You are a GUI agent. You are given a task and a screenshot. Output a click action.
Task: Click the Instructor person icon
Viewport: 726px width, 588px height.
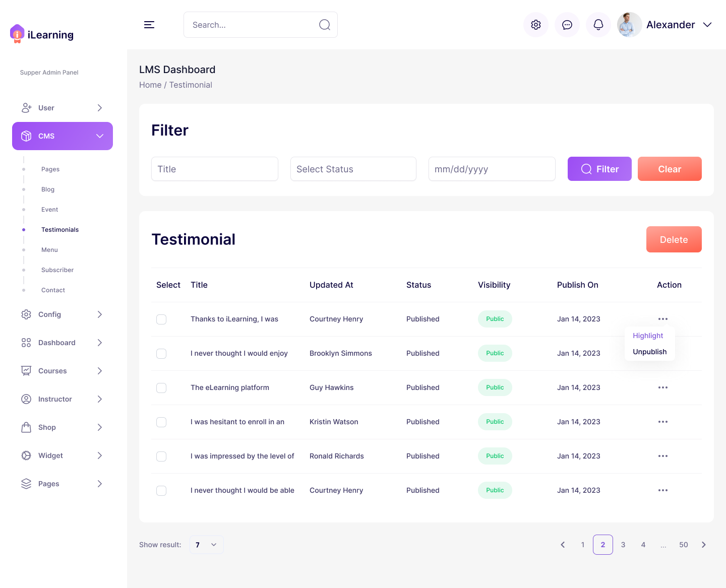26,399
